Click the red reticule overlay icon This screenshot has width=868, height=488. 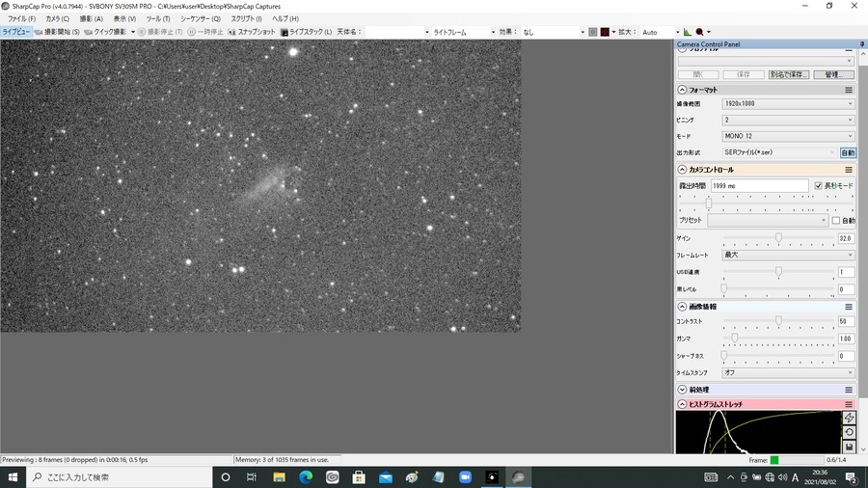605,32
